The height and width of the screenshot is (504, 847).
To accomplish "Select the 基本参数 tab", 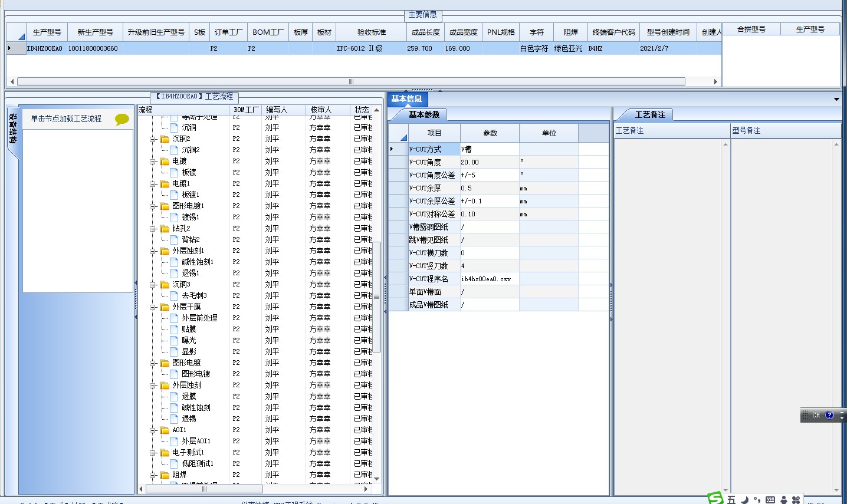I will (x=424, y=114).
